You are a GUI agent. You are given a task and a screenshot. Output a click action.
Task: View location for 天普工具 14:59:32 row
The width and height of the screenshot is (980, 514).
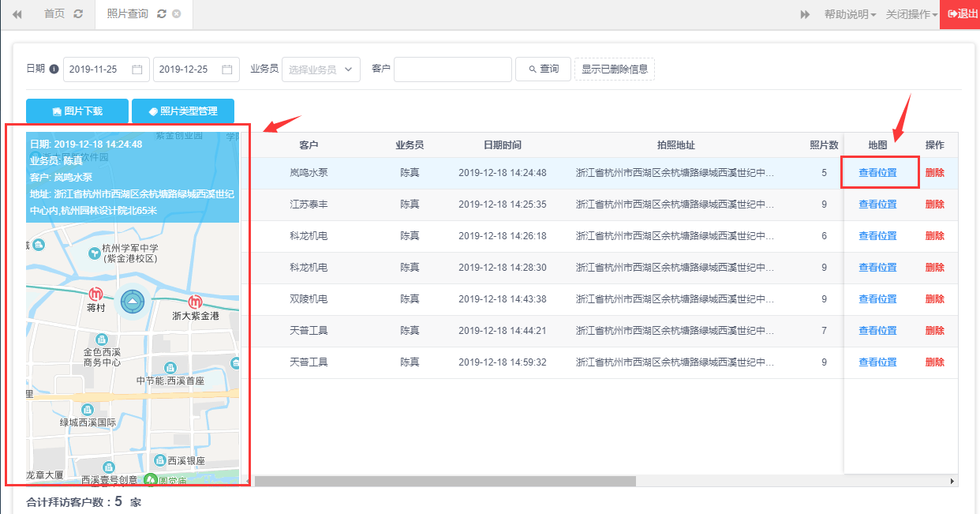(877, 362)
